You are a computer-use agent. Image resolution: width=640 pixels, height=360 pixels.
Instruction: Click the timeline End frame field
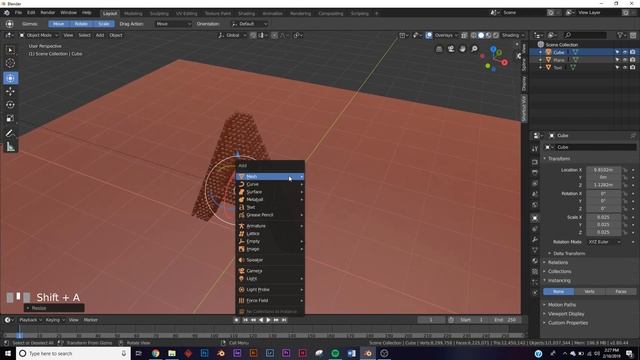click(506, 320)
